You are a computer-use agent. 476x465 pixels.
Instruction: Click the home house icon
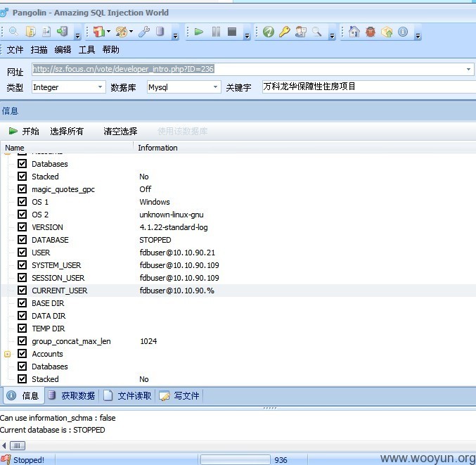click(x=354, y=32)
